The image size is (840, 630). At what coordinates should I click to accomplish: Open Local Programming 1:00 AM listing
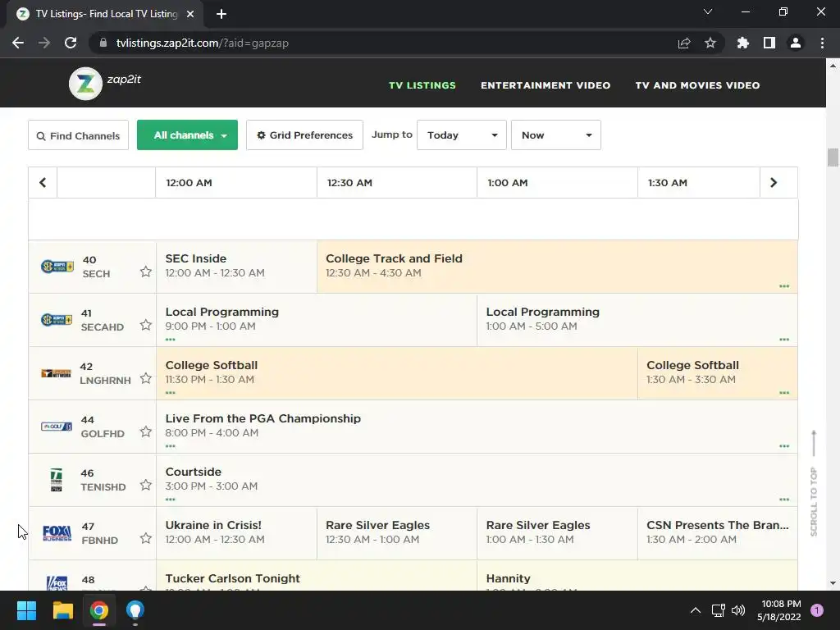637,320
